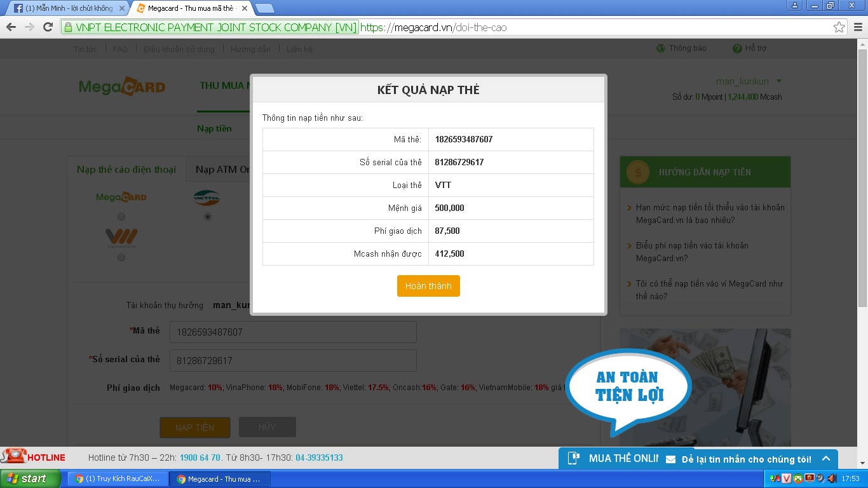
Task: Click the Vietnamobile provider logo
Action: [x=121, y=239]
